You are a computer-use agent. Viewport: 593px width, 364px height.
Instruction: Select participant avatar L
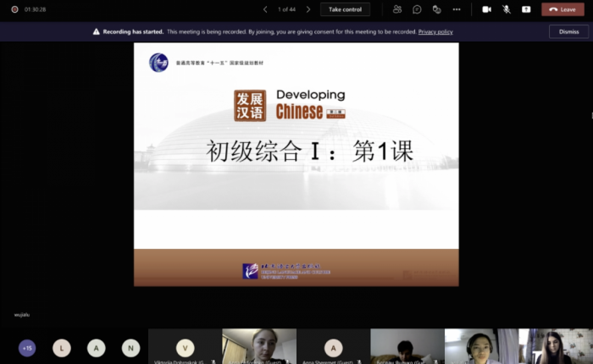click(x=62, y=348)
